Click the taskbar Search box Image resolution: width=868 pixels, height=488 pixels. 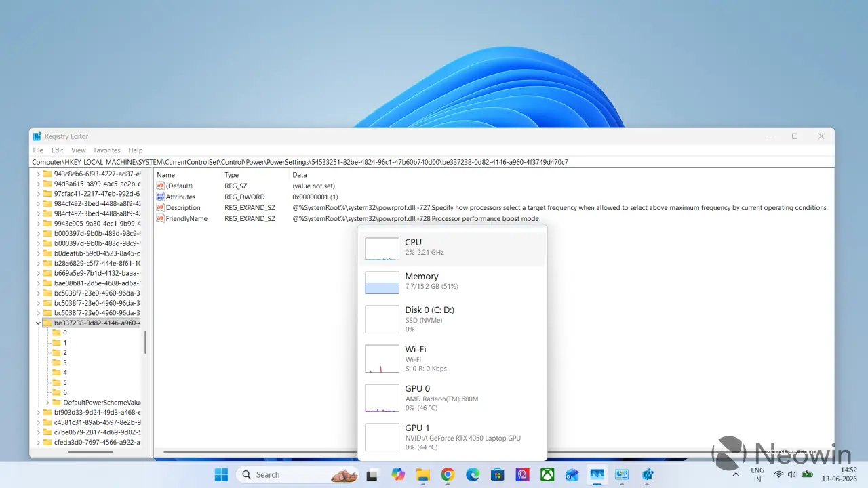297,474
